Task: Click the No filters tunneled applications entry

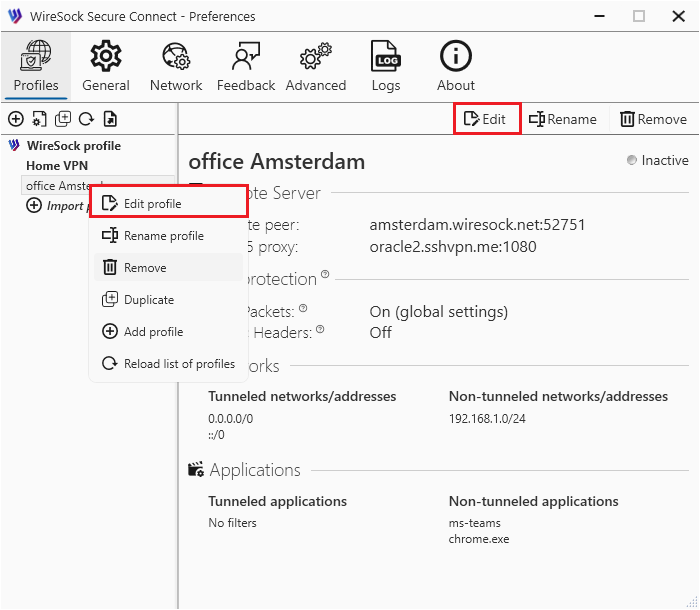Action: [x=232, y=523]
